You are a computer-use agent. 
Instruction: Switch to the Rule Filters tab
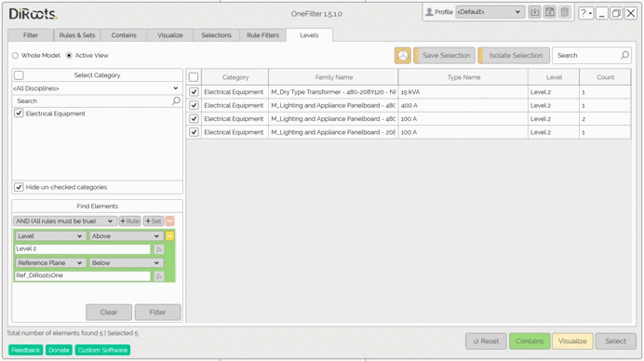pyautogui.click(x=262, y=35)
